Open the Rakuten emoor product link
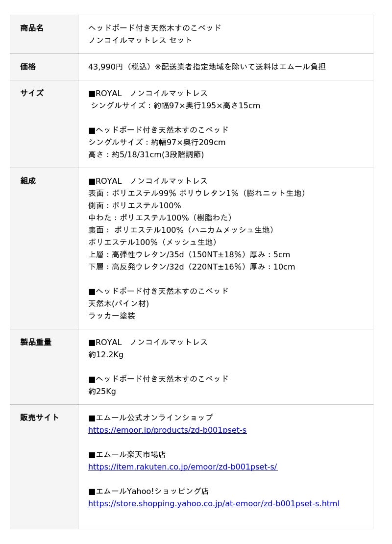This screenshot has width=392, height=544. point(183,467)
